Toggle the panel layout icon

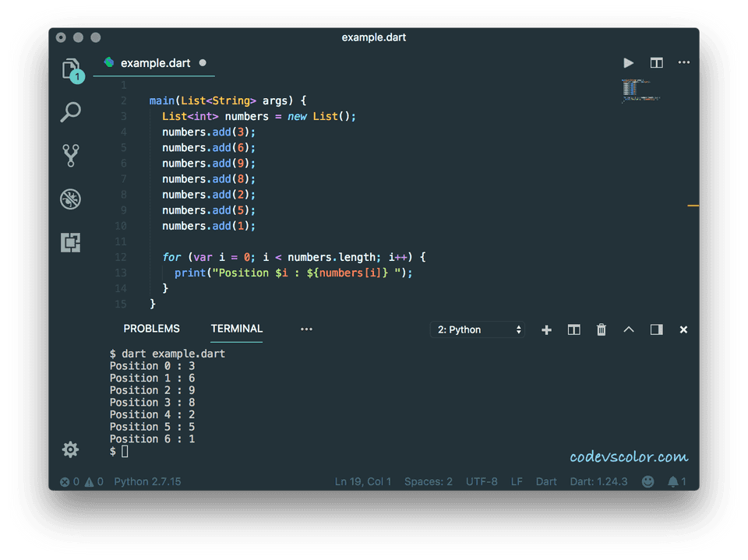click(655, 329)
